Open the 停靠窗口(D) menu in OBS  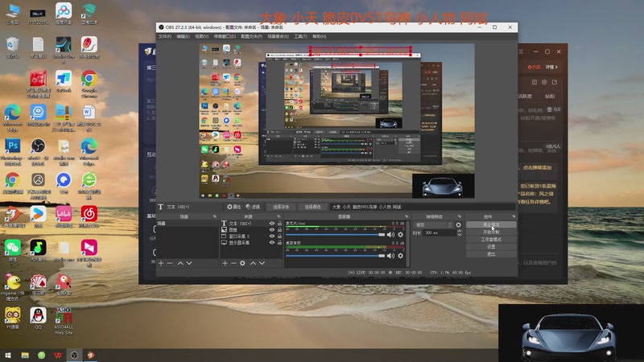[x=225, y=36]
